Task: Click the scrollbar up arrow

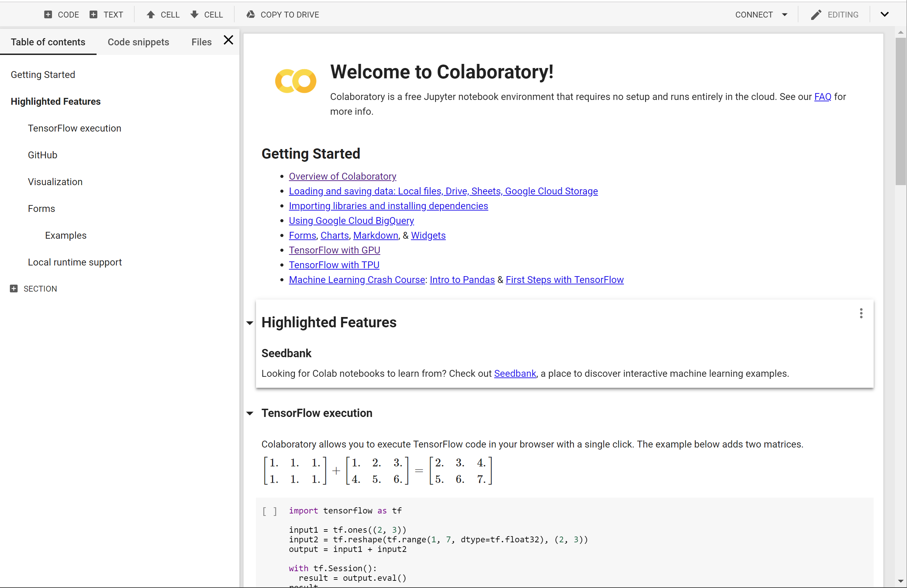Action: click(900, 32)
